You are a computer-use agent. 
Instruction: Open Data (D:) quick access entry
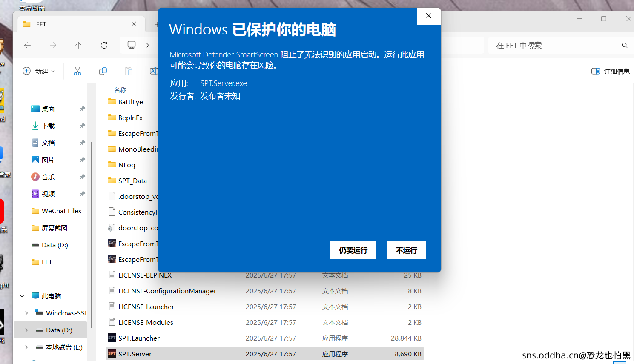click(x=50, y=245)
